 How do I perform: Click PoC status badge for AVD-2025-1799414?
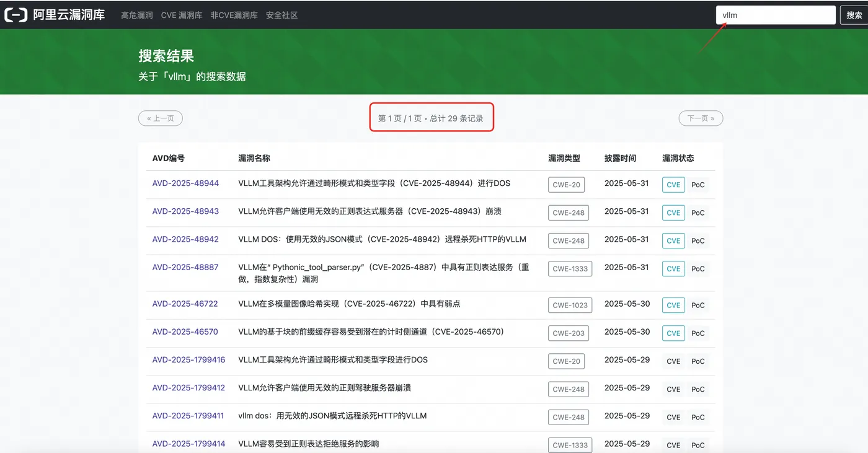(x=698, y=445)
